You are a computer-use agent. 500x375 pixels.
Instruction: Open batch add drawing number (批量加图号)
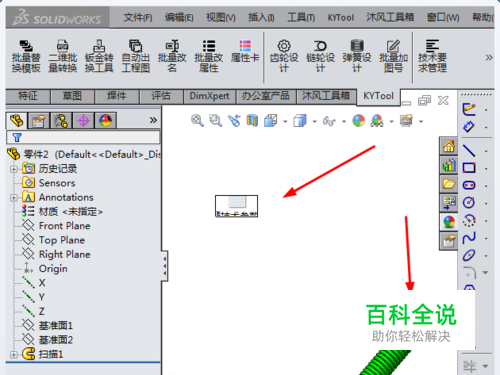(394, 56)
